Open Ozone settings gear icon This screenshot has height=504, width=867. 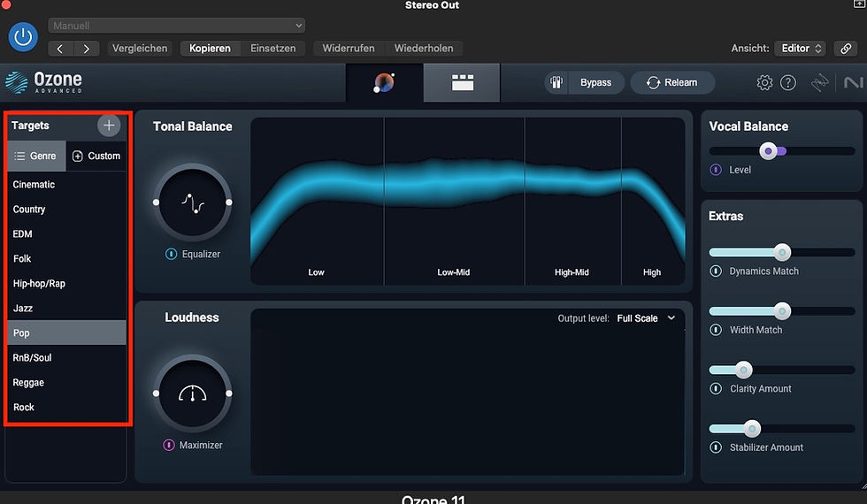(x=764, y=83)
